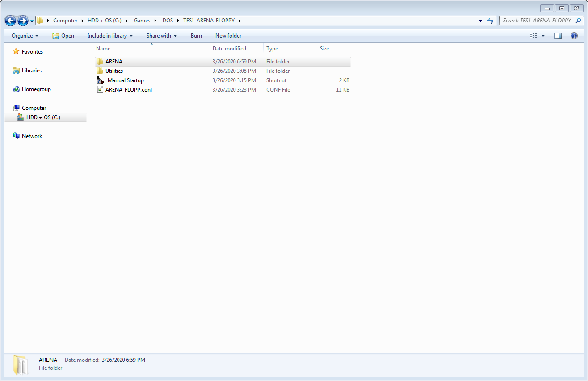The height and width of the screenshot is (381, 588).
Task: Click the 11 KB size cell
Action: (343, 90)
